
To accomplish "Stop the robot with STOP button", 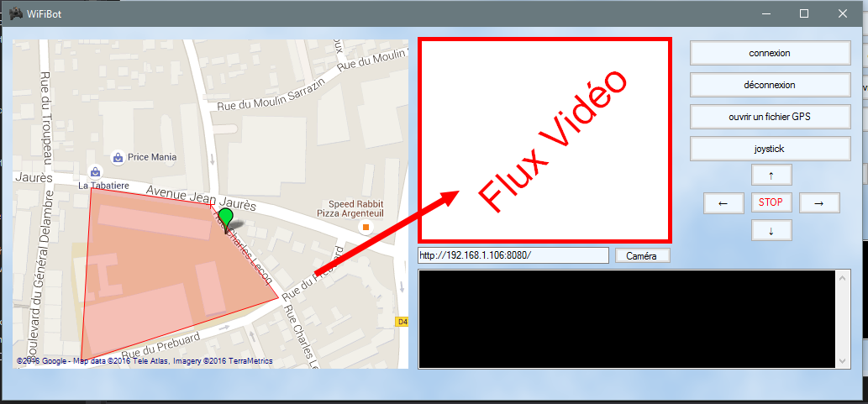I will (x=771, y=202).
